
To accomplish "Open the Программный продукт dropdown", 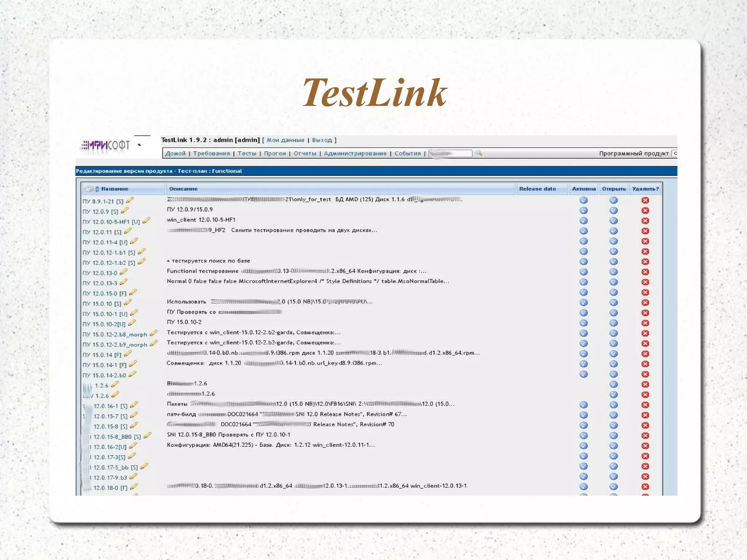I will 675,153.
